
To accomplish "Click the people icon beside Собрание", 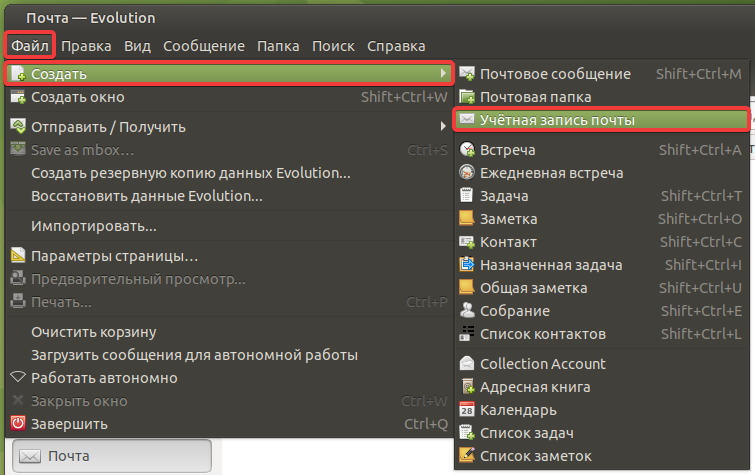I will pos(467,311).
